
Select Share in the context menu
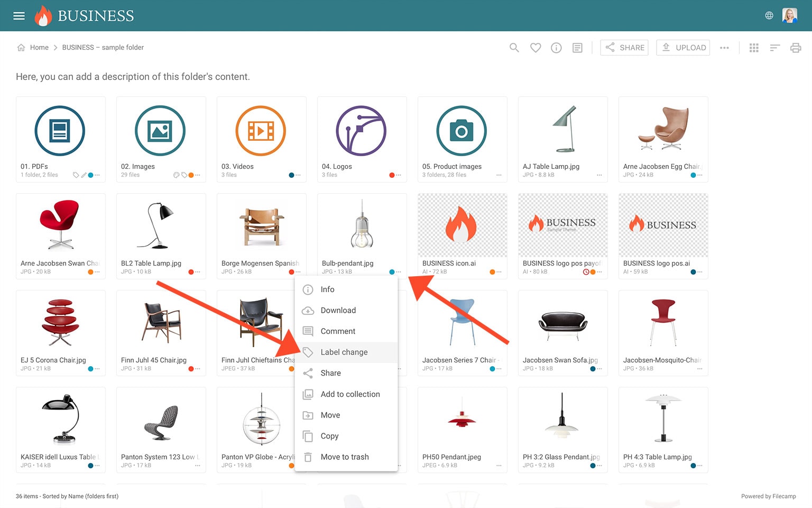coord(346,373)
